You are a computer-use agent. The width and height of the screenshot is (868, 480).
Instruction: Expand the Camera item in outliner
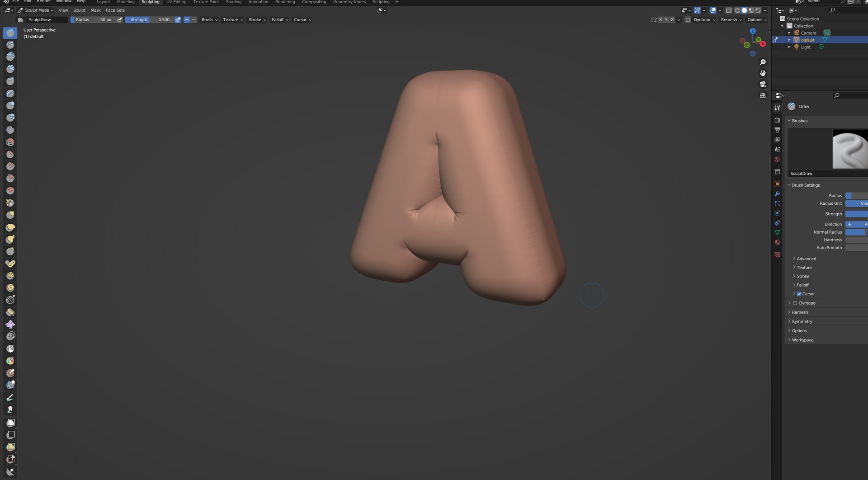click(x=789, y=33)
